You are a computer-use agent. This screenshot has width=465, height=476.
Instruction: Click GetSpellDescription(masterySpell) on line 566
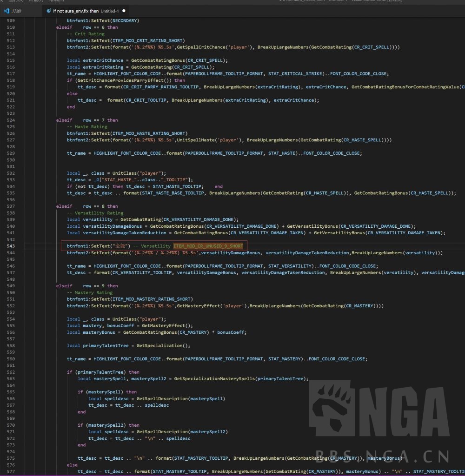point(181,399)
